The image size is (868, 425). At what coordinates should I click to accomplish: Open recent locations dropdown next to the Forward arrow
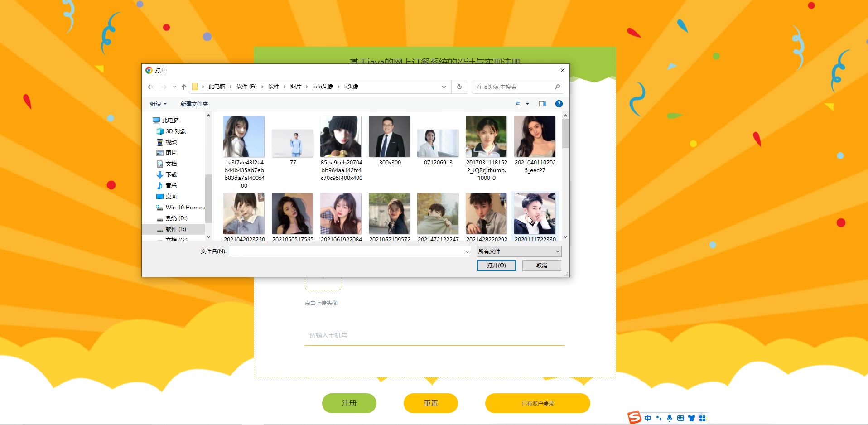[x=174, y=87]
